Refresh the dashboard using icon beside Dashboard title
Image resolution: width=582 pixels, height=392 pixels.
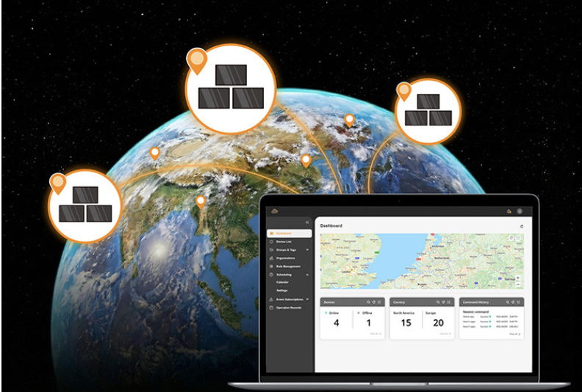click(522, 226)
